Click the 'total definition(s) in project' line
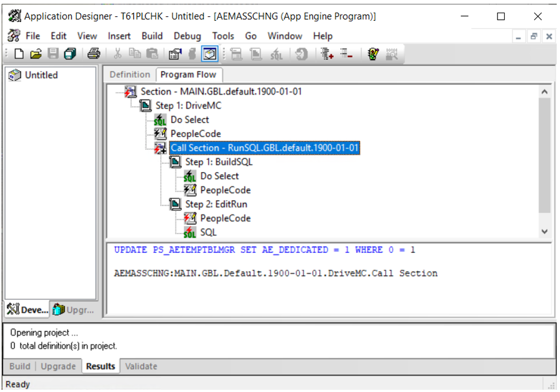560x392 pixels. [64, 346]
